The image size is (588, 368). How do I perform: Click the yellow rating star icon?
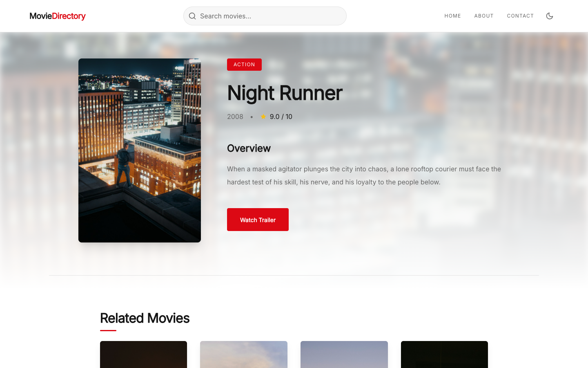click(x=263, y=117)
